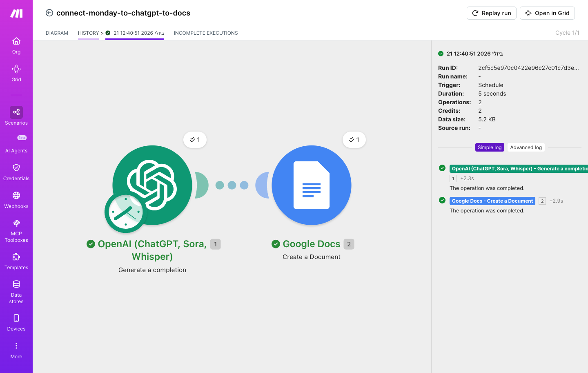The image size is (588, 373).
Task: Switch to the Simple log view
Action: coord(490,147)
